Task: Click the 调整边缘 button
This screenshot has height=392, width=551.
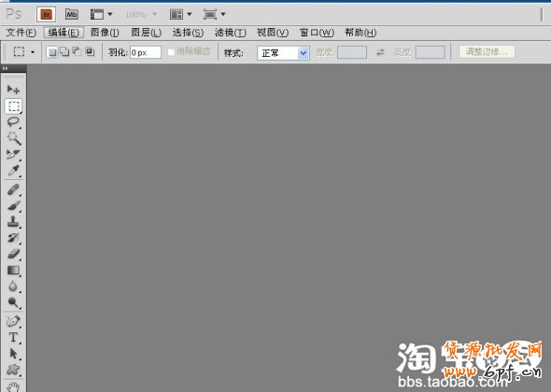Action: coord(487,52)
